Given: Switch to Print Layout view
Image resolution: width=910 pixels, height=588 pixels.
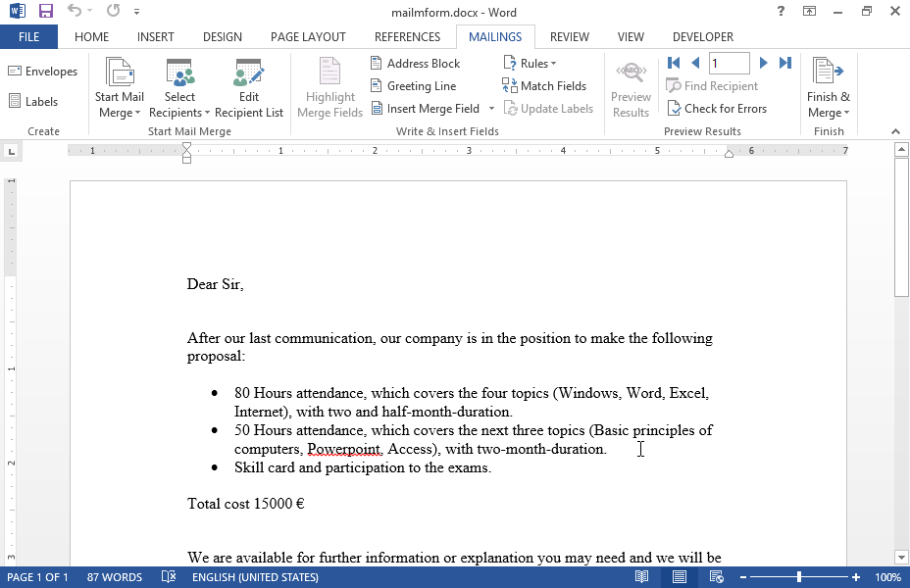Looking at the screenshot, I should coord(679,577).
